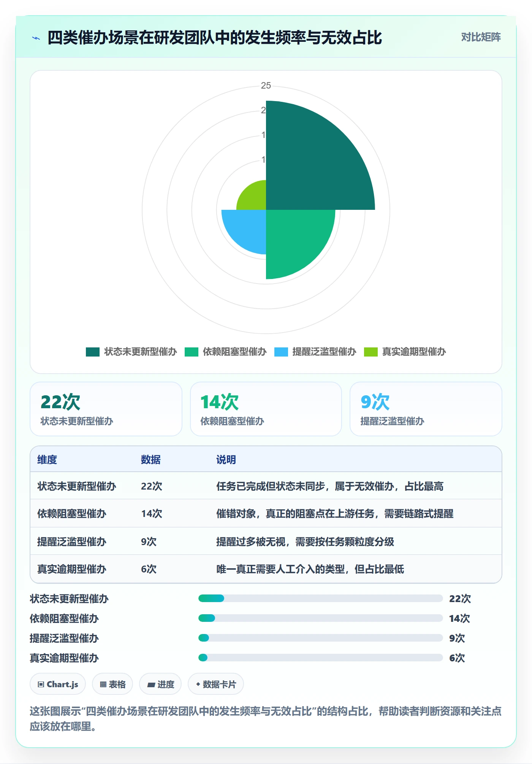
Task: Click the 对比矩阵 label in header
Action: (x=481, y=37)
